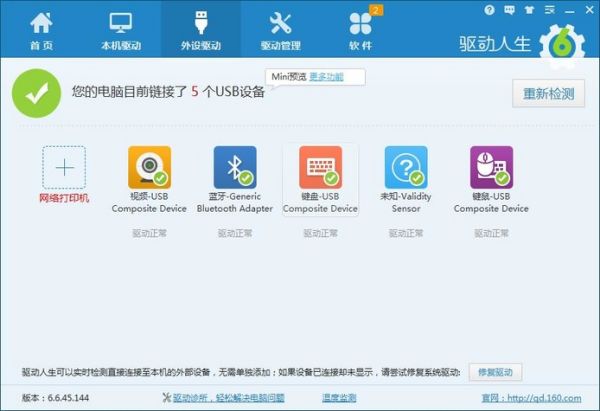The width and height of the screenshot is (600, 411).
Task: Click the green checkmark status icon
Action: coord(36,93)
